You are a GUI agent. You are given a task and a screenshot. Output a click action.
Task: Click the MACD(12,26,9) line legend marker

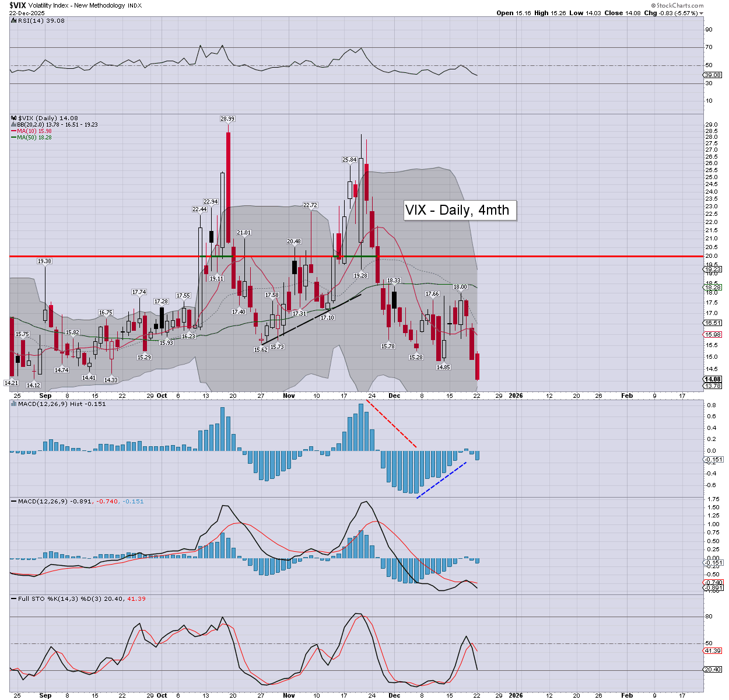click(x=13, y=501)
